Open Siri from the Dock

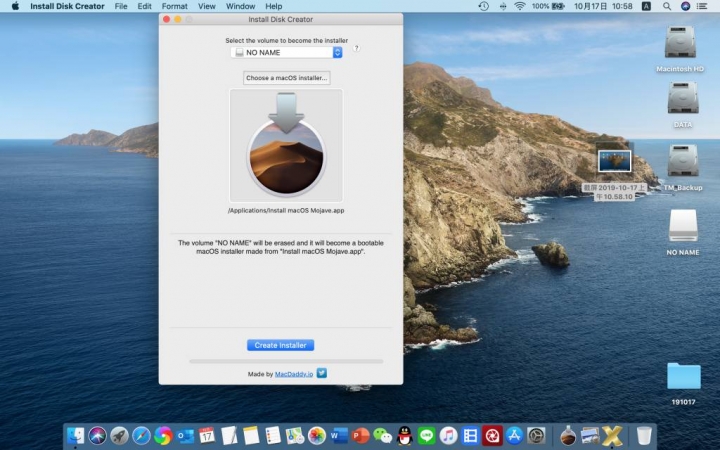coord(97,435)
